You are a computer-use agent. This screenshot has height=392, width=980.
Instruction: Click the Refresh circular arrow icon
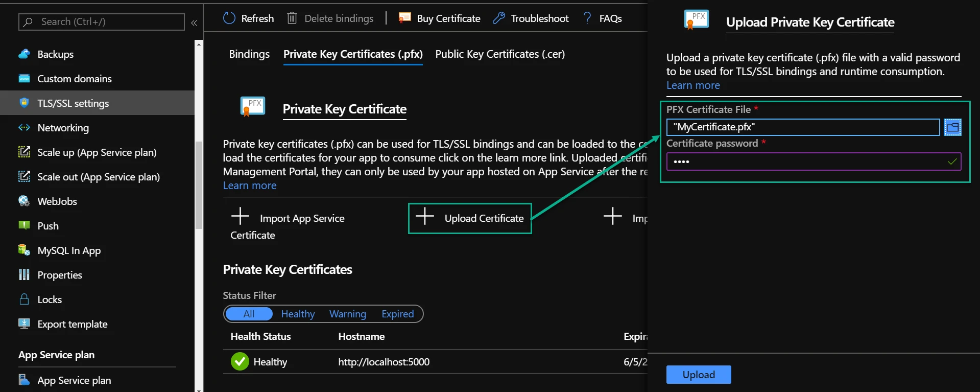229,18
